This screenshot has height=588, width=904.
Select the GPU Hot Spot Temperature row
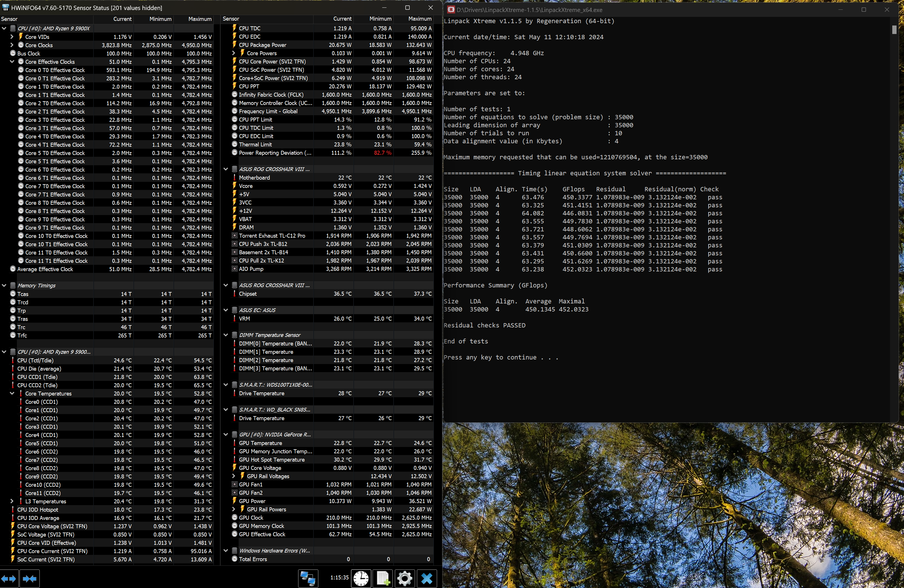click(328, 460)
